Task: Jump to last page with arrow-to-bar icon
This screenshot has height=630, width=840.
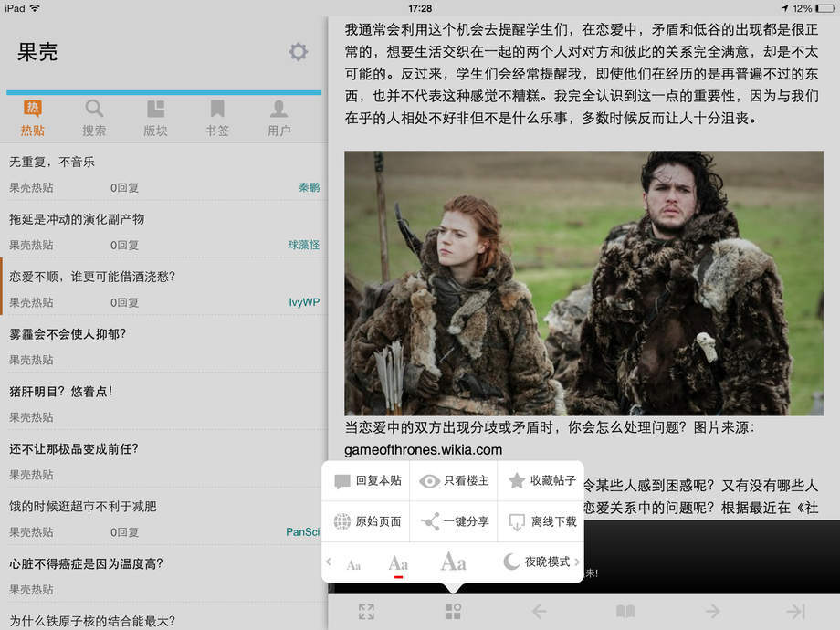Action: tap(795, 612)
